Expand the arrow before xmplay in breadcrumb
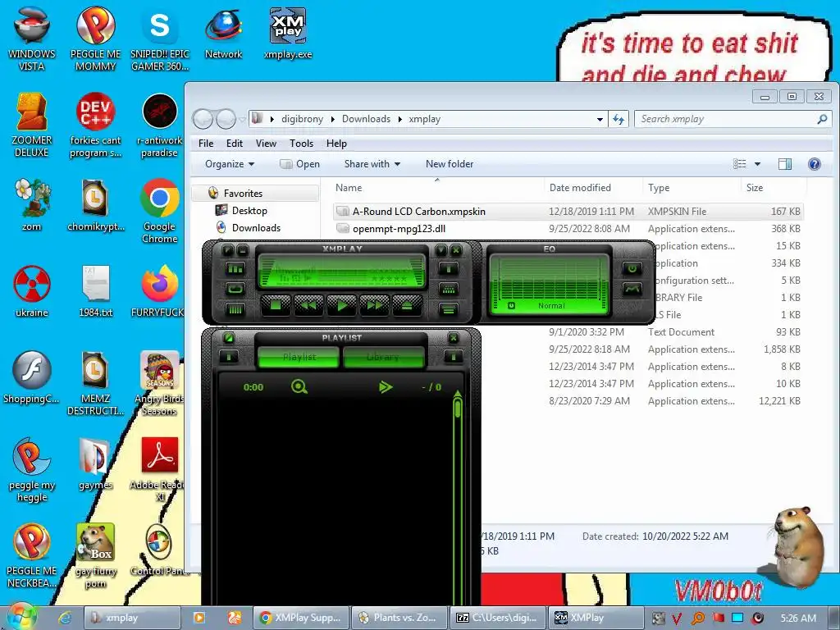Screen dimensions: 840x630 pyautogui.click(x=399, y=120)
